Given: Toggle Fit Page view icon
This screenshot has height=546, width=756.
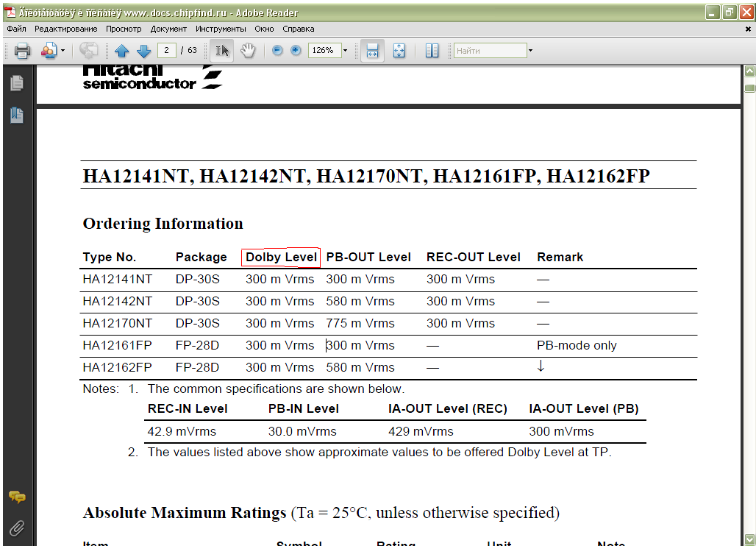Looking at the screenshot, I should [399, 51].
